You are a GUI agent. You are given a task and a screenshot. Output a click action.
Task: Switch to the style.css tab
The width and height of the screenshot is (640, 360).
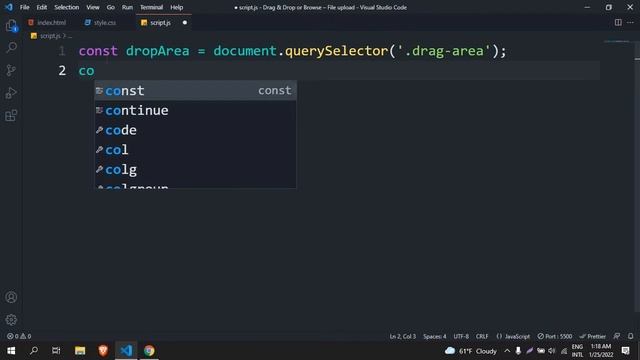(x=100, y=23)
